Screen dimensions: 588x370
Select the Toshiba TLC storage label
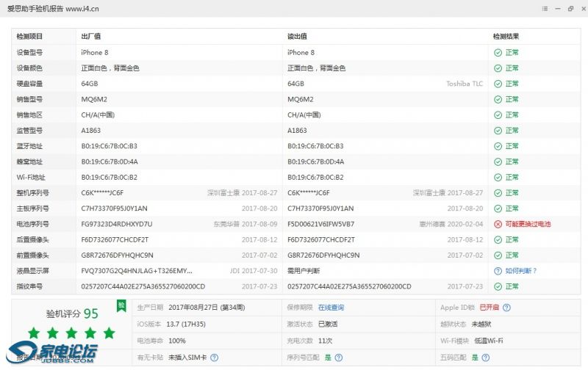tap(465, 84)
